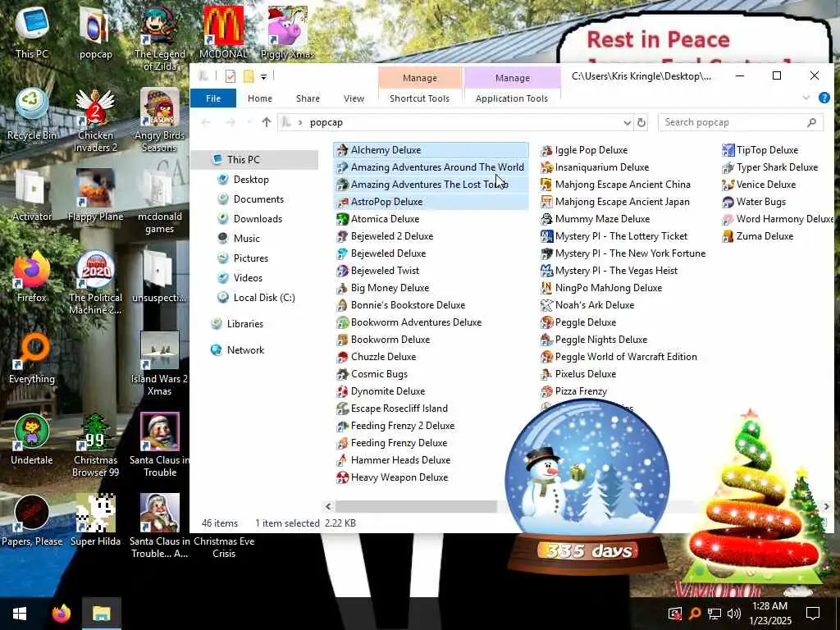Click the Venice Deluxe icon
Screen dimensions: 840x630
click(728, 185)
